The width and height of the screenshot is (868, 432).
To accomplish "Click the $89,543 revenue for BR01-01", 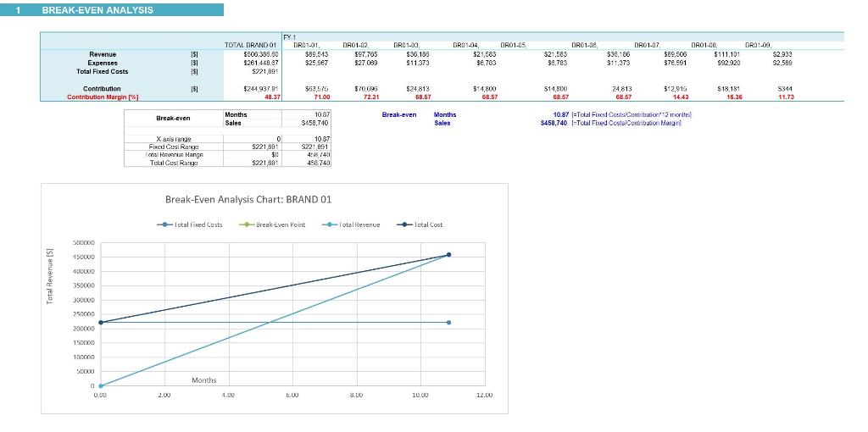I will [x=317, y=55].
